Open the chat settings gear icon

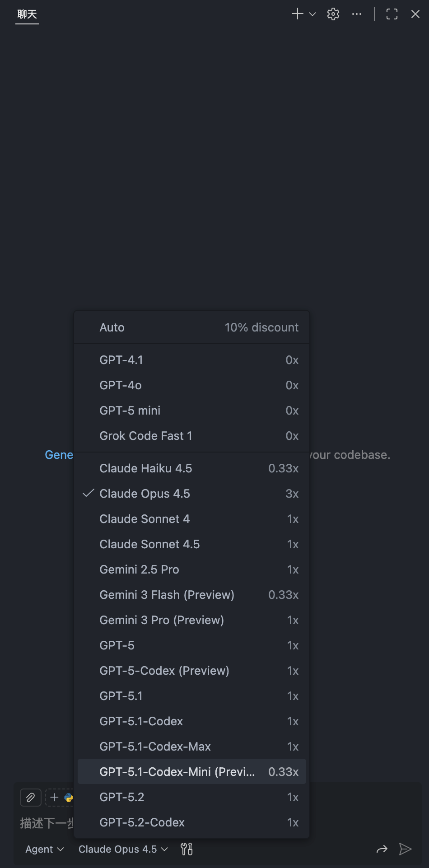[x=333, y=14]
